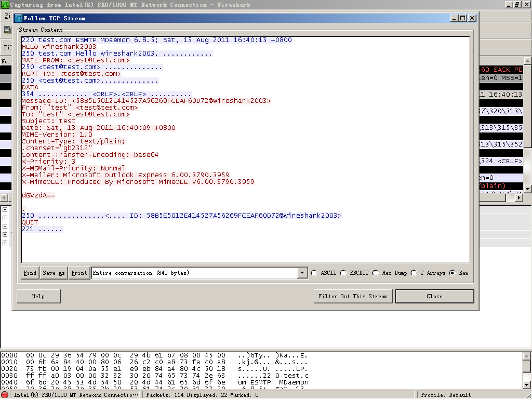Click the 'charset="gb2312"' line
Image resolution: width=532 pixels, height=399 pixels.
coord(57,148)
